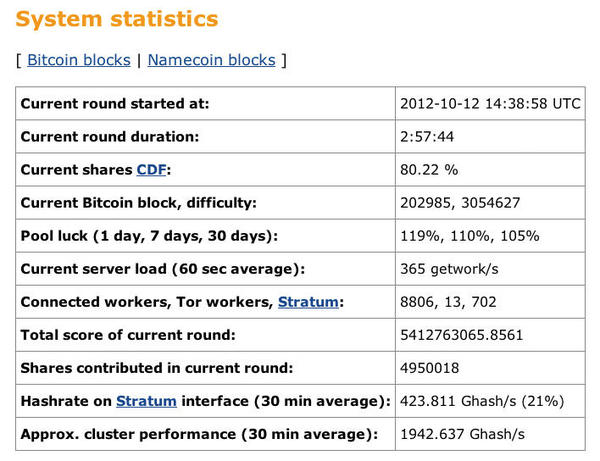Open Stratum link in Hashrate row
The image size is (600, 461).
coord(146,401)
